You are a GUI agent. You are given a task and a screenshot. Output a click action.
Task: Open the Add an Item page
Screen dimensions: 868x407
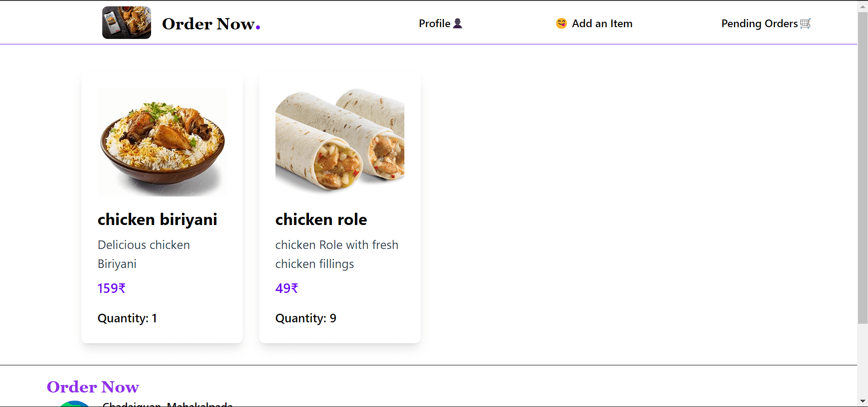[602, 24]
